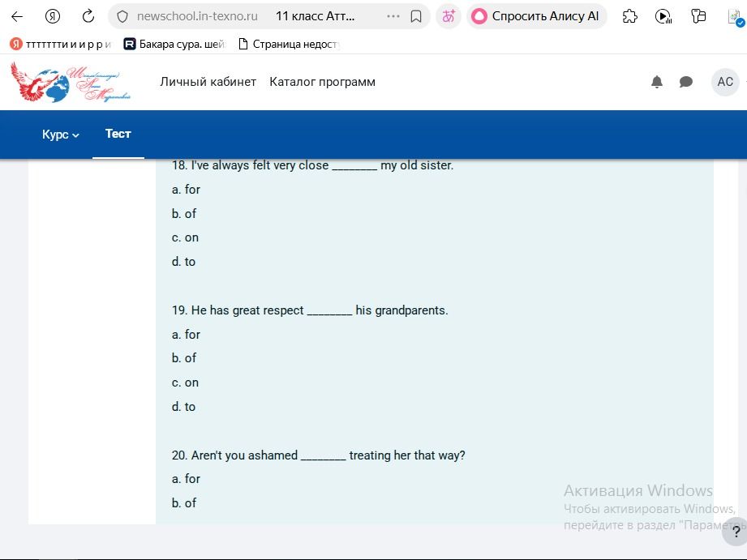Open the address bar three-dots menu
The width and height of the screenshot is (747, 560).
tap(393, 17)
